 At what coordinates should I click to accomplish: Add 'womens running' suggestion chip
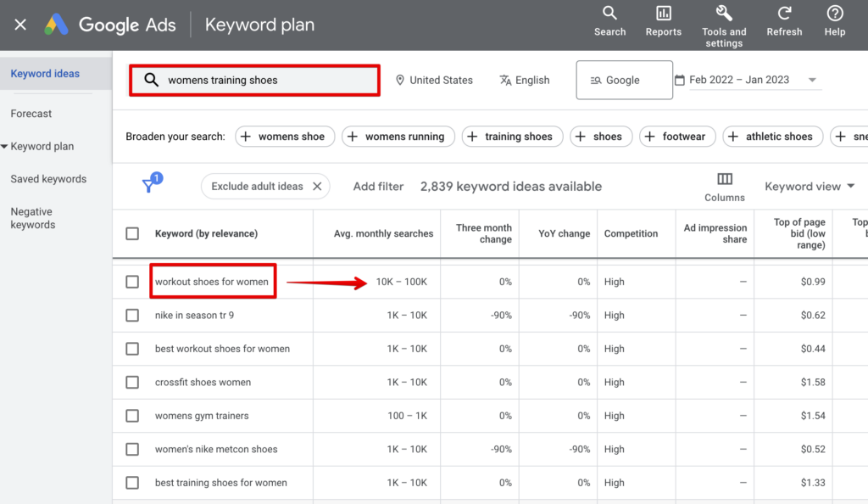coord(398,137)
